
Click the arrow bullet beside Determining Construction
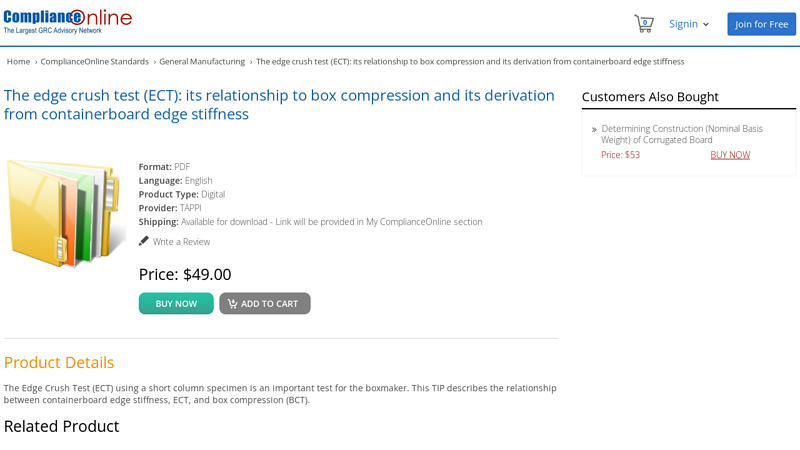click(x=594, y=130)
